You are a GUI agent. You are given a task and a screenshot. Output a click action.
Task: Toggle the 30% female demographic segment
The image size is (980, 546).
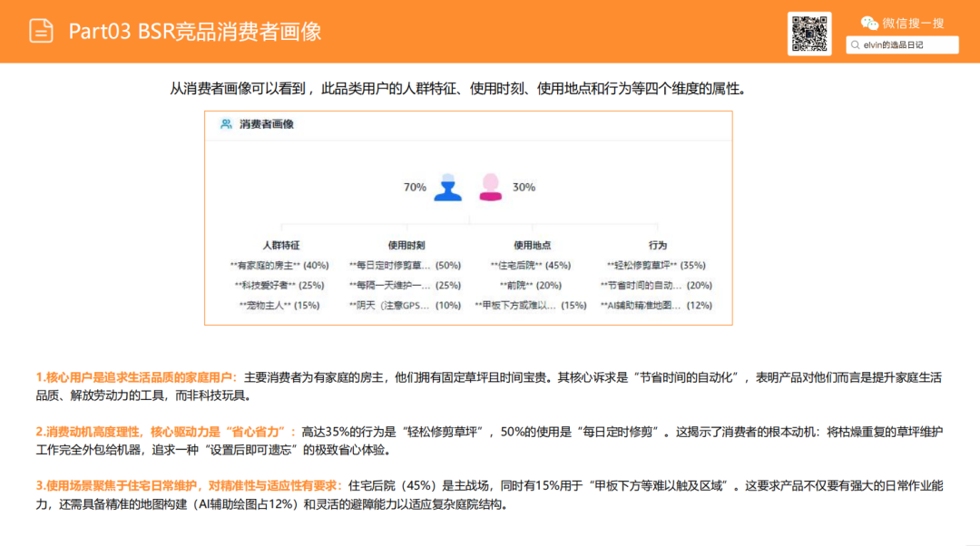point(524,189)
